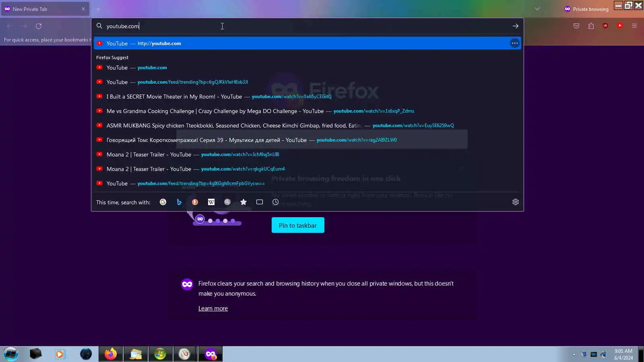Open the Firefox hamburger menu
This screenshot has height=362, width=644.
(x=634, y=26)
